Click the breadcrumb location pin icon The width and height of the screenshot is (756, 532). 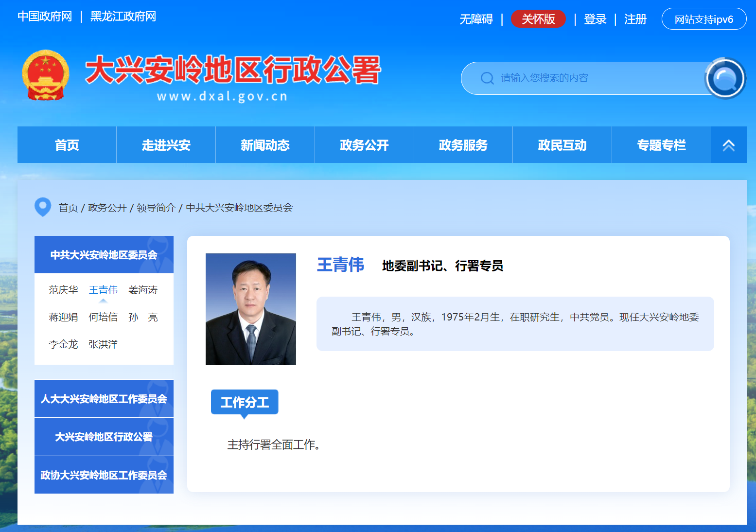43,207
